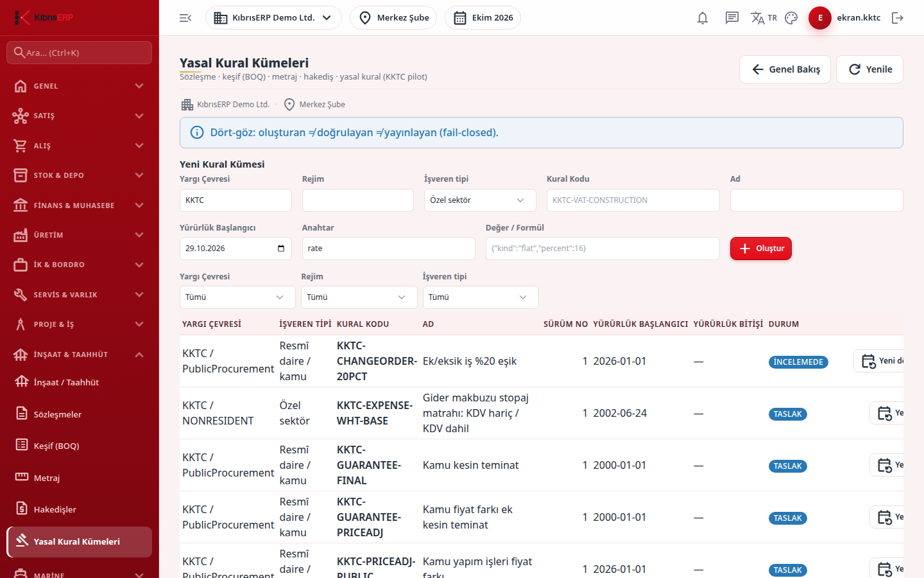
Task: Click the KıbrısERP logo
Action: (44, 17)
